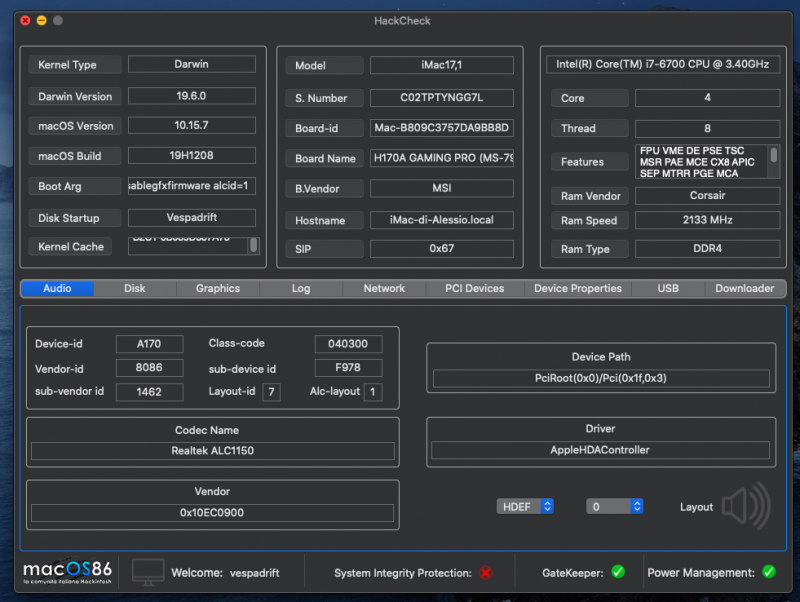Click System Integrity Protection red X icon
Screen dimensions: 800x602
485,573
